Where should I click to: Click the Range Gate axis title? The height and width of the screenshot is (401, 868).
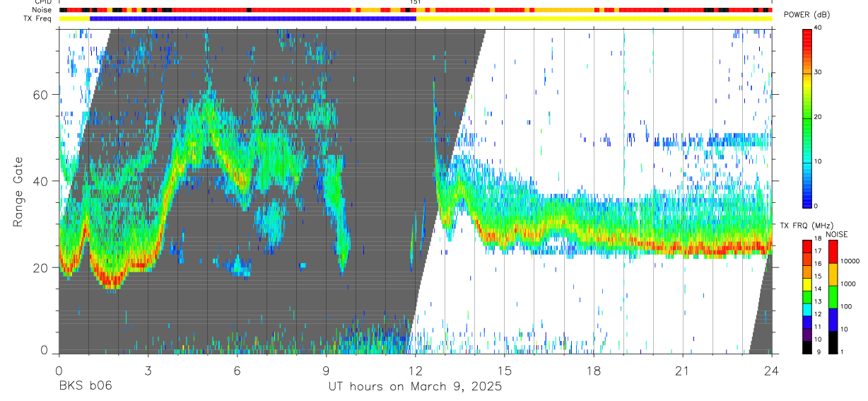18,191
